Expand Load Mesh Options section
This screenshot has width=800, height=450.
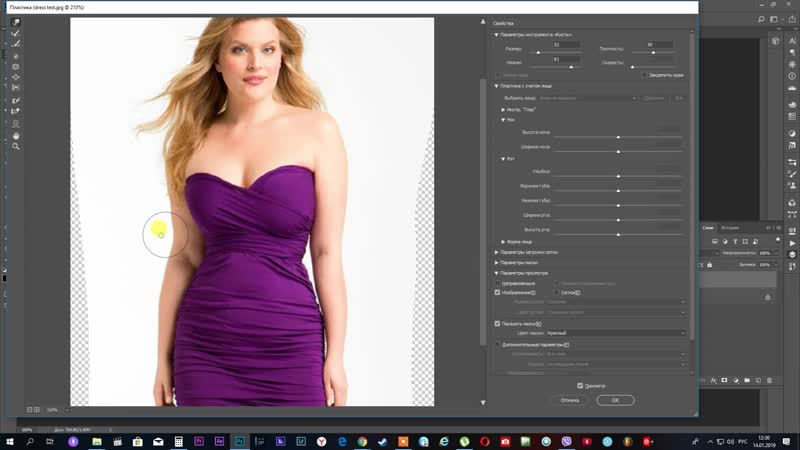496,252
